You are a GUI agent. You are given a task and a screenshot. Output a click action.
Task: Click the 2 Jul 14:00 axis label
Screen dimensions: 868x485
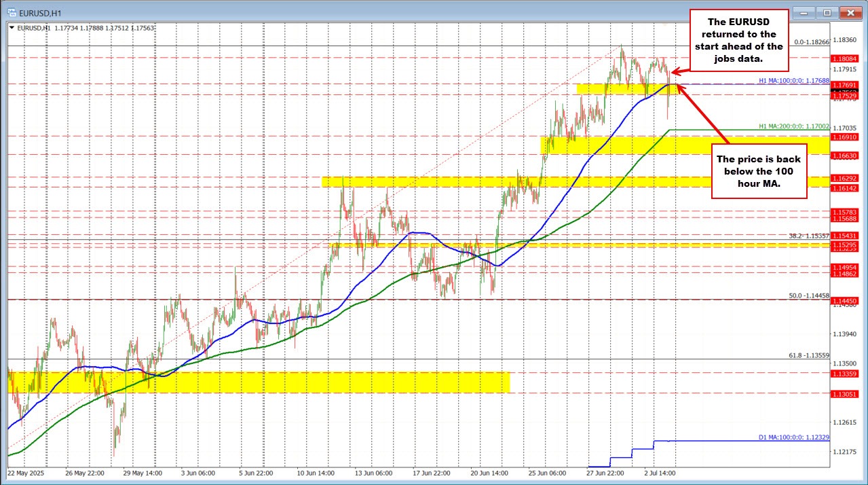[x=662, y=473]
